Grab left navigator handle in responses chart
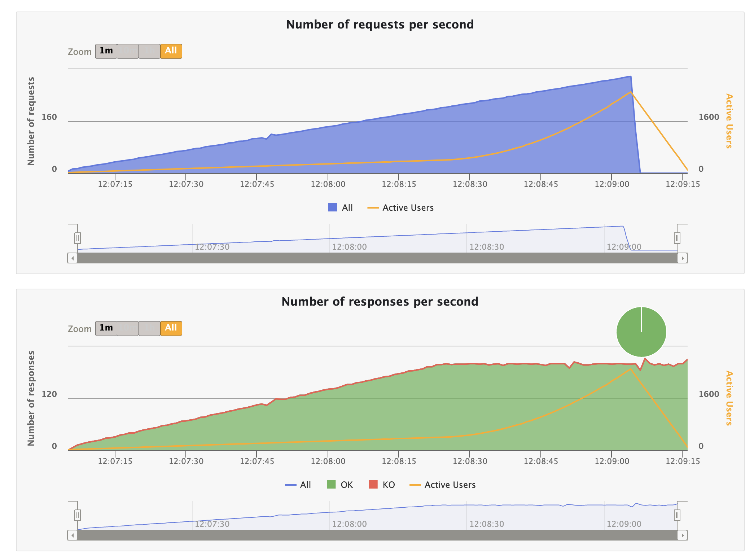 pyautogui.click(x=77, y=515)
